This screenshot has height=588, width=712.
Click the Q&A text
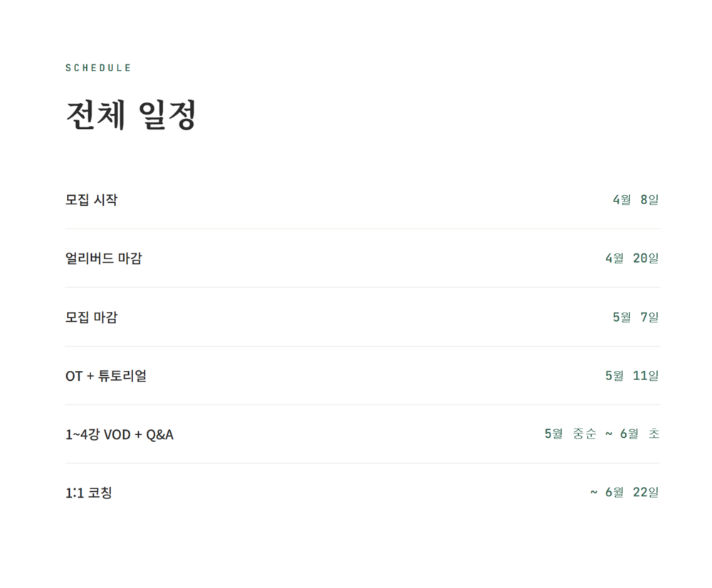coord(159,434)
